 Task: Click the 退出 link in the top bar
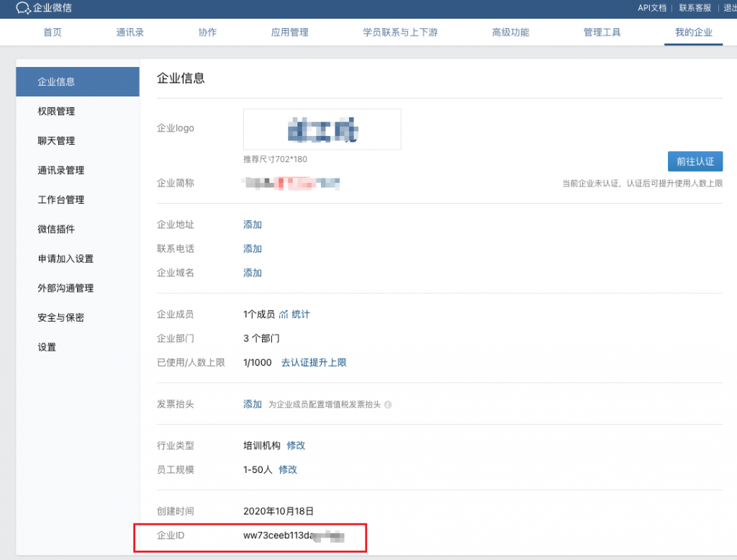(x=730, y=8)
